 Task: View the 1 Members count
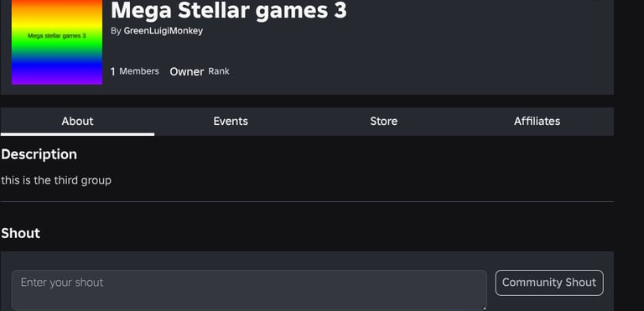[x=135, y=71]
